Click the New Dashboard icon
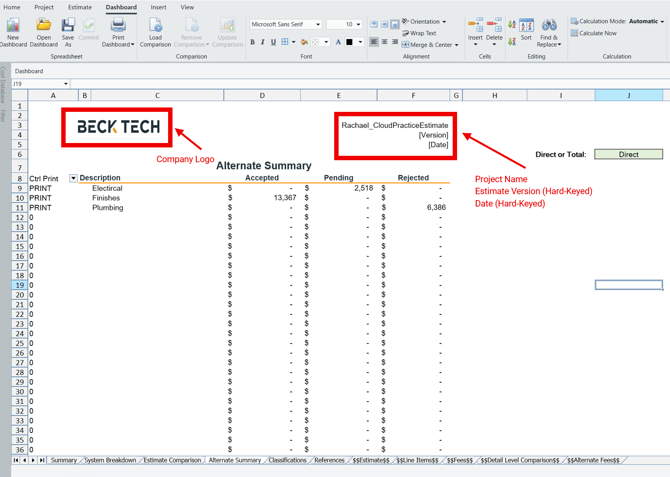 [13, 27]
